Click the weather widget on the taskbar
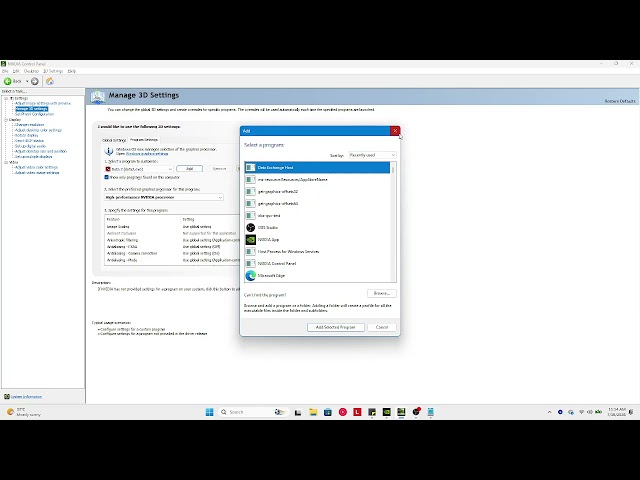 coord(24,412)
